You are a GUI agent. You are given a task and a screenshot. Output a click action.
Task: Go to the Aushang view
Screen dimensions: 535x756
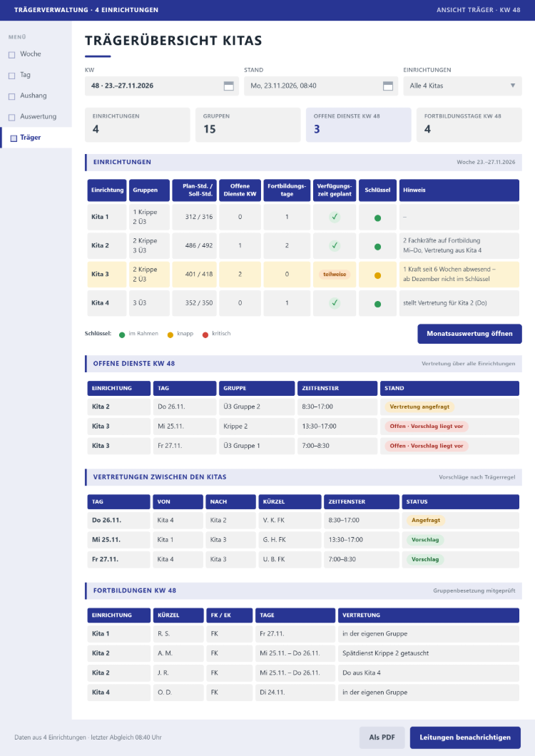[x=36, y=96]
